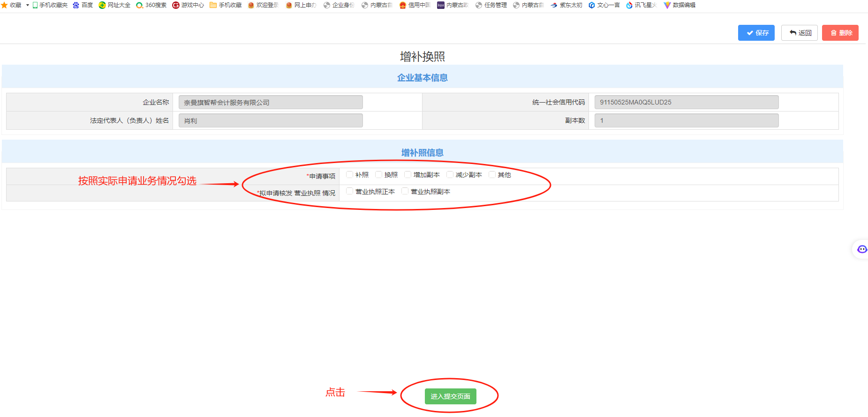Enable the 营业执照副本 checkbox
Screen dimensions: 868x417
tap(405, 191)
